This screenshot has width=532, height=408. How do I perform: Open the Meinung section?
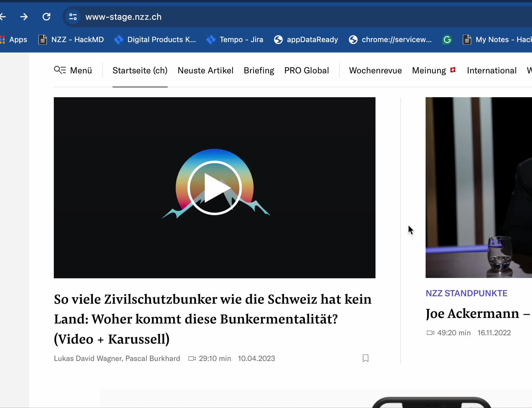pyautogui.click(x=429, y=71)
